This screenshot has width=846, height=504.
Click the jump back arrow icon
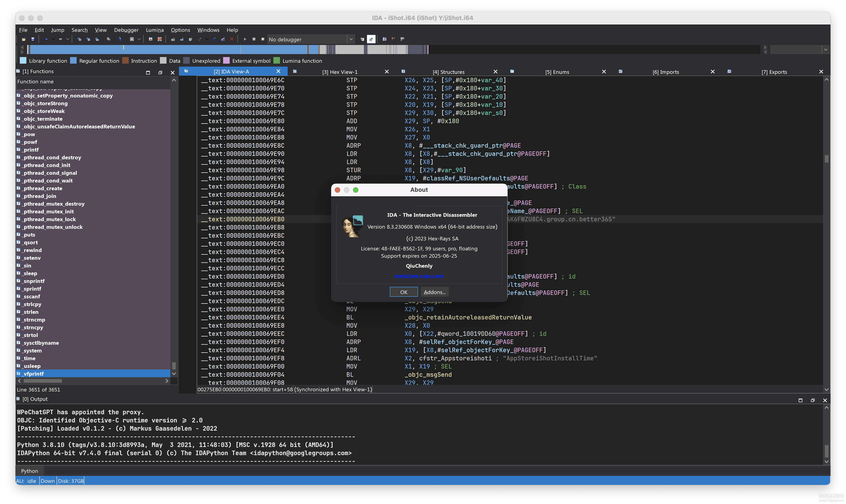[46, 39]
